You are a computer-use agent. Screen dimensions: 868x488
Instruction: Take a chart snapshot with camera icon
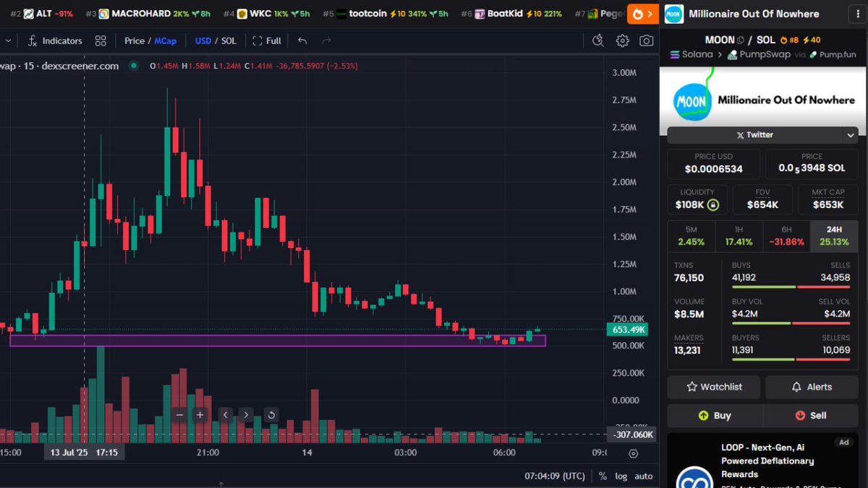[647, 41]
